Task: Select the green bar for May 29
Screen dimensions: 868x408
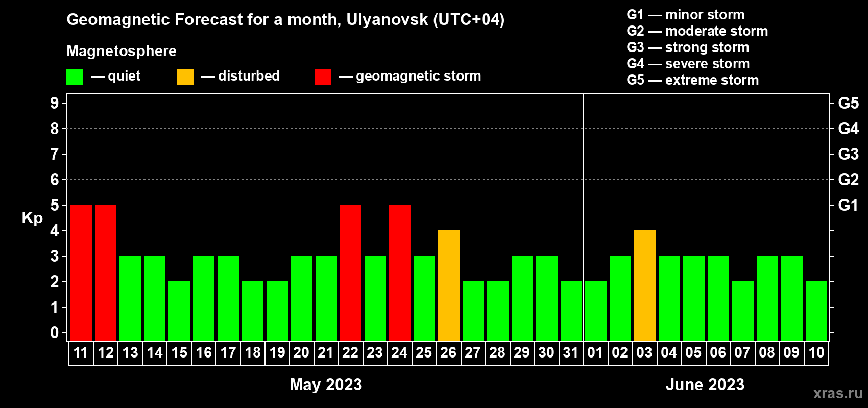Action: [x=522, y=298]
